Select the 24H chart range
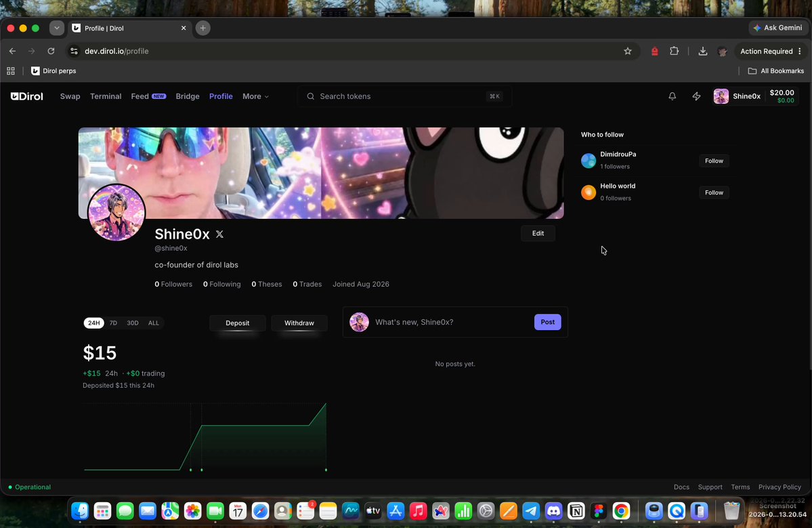 pos(93,323)
